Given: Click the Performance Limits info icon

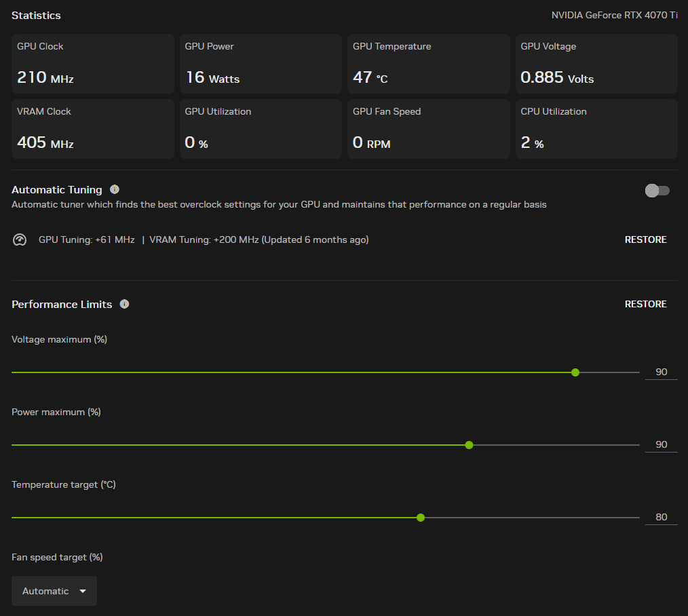Looking at the screenshot, I should 125,304.
